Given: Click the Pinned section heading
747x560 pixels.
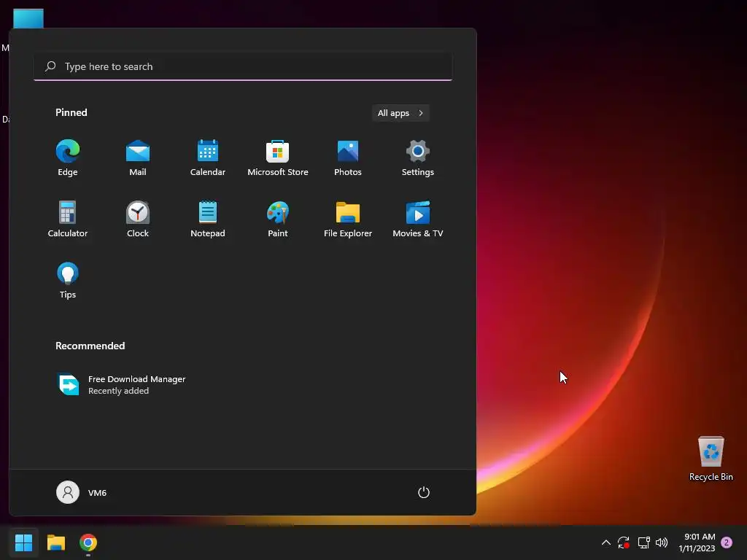Looking at the screenshot, I should (71, 112).
